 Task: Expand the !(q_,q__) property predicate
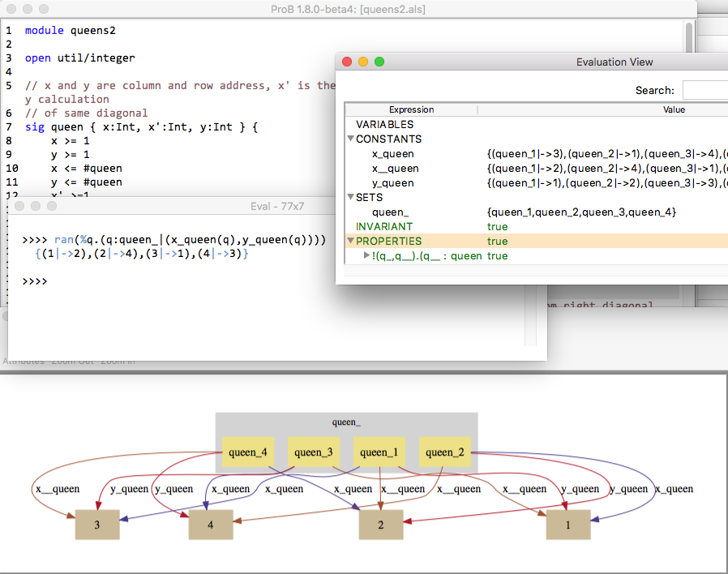pyautogui.click(x=366, y=256)
